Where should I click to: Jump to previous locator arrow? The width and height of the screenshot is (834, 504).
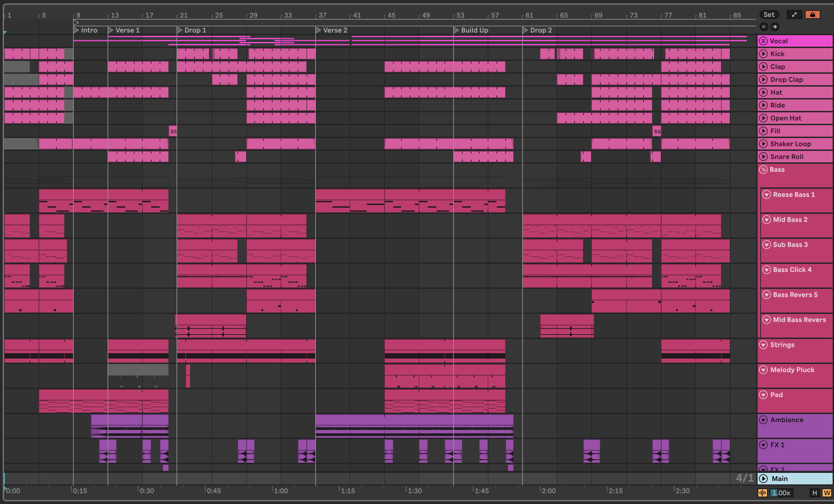pos(764,27)
